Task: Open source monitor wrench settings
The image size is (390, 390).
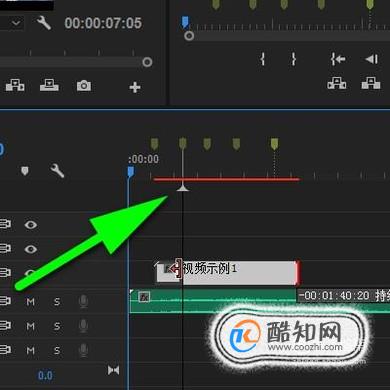Action: [44, 23]
